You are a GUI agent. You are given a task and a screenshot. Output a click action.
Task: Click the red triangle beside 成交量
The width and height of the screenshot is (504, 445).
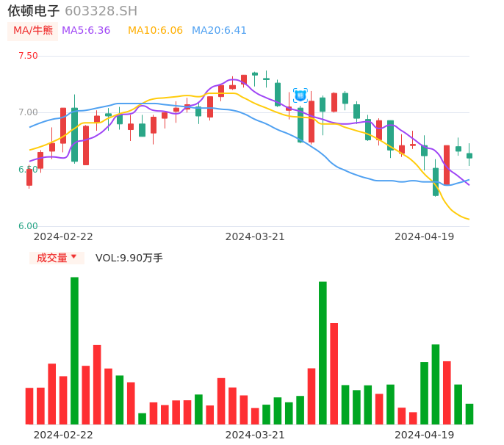[73, 257]
